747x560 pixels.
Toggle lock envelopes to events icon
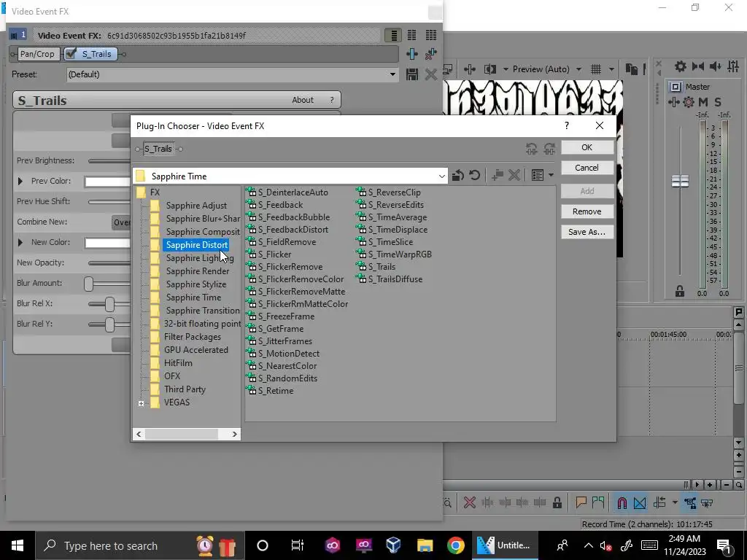click(x=690, y=502)
